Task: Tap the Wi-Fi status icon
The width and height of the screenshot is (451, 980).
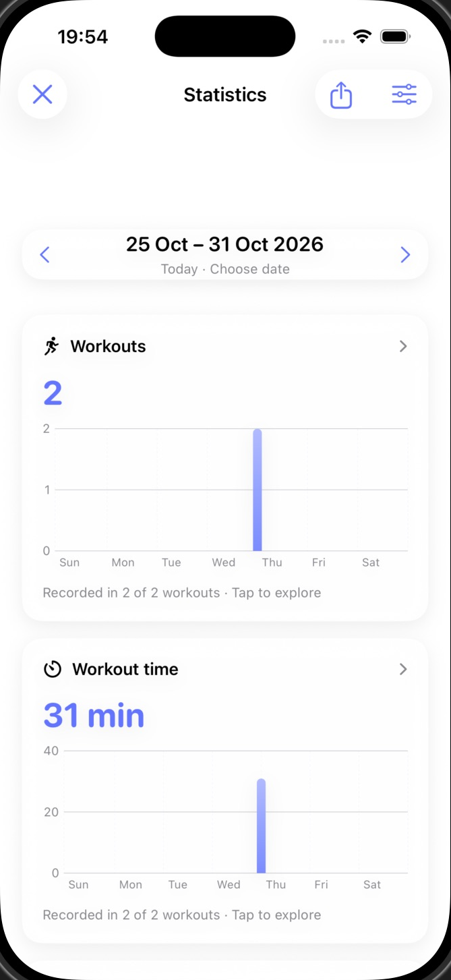Action: (363, 37)
